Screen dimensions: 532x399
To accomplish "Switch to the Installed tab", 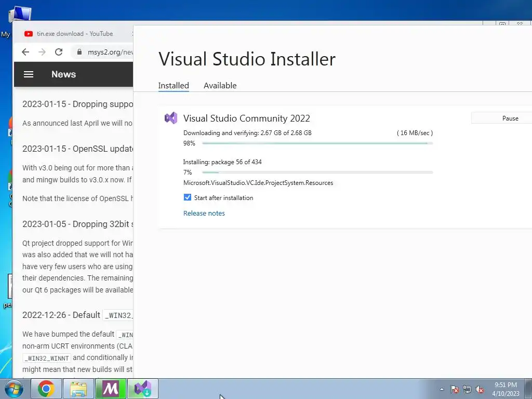I will 174,86.
